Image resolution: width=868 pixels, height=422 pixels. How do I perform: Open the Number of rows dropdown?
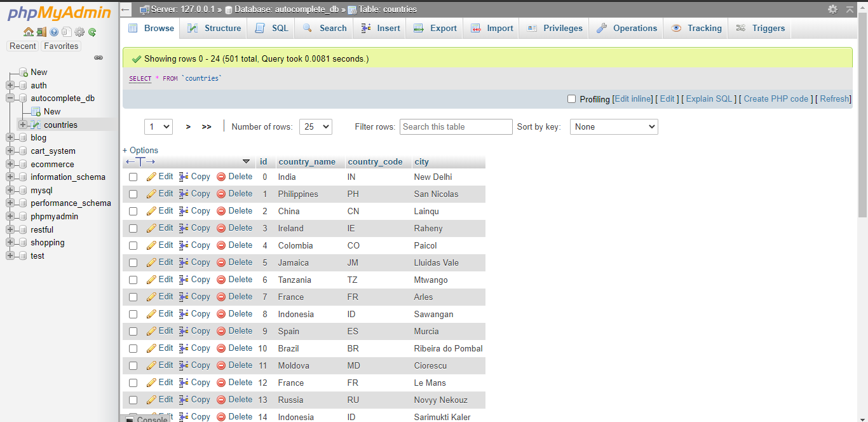pyautogui.click(x=316, y=126)
